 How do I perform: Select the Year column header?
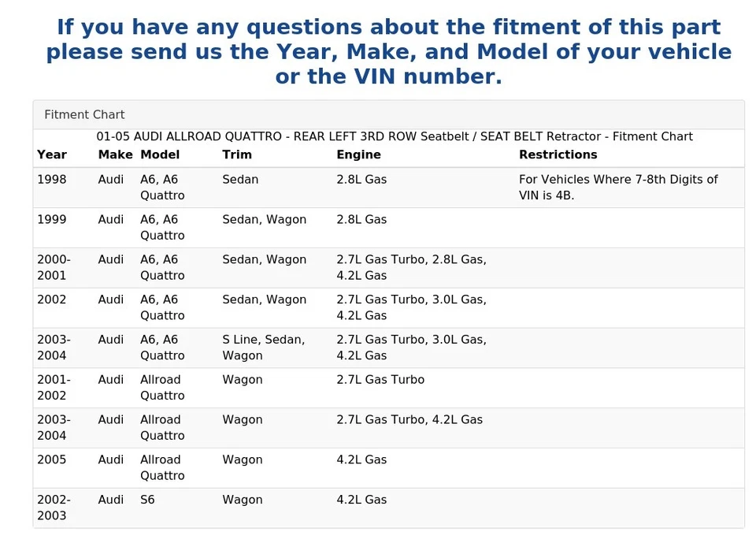52,154
